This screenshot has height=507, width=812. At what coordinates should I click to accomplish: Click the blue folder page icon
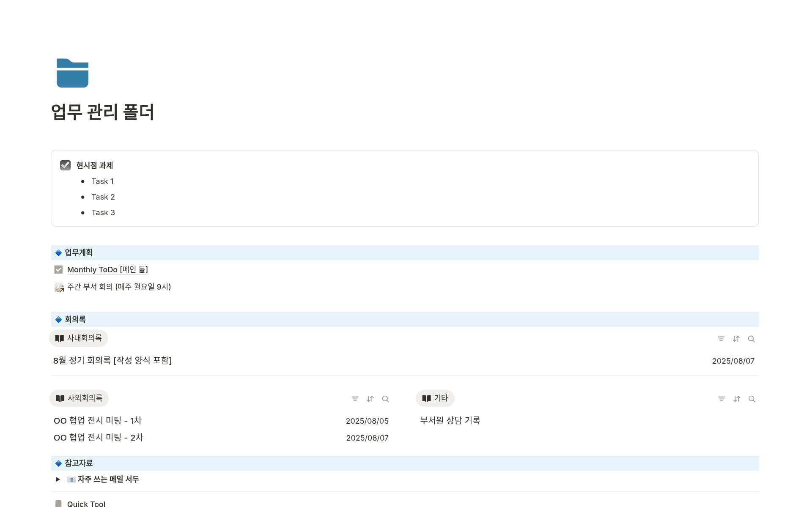click(x=72, y=73)
